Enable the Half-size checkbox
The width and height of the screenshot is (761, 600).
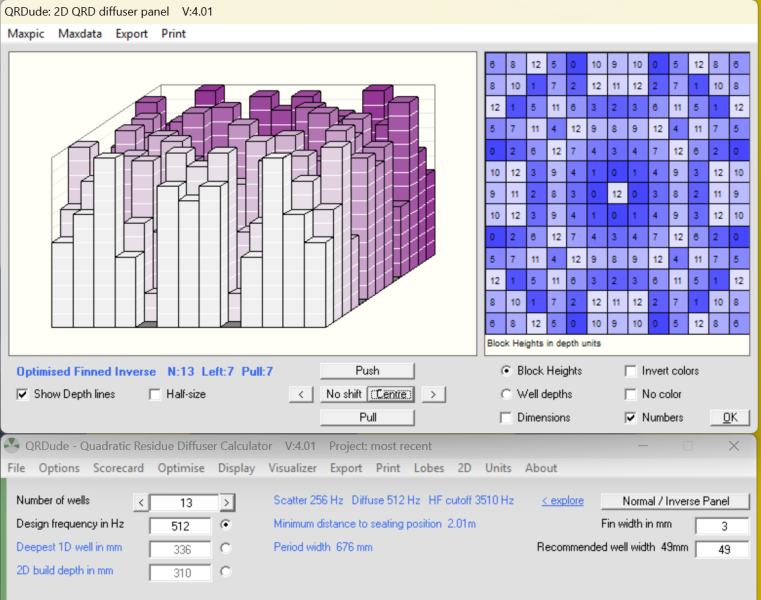155,394
